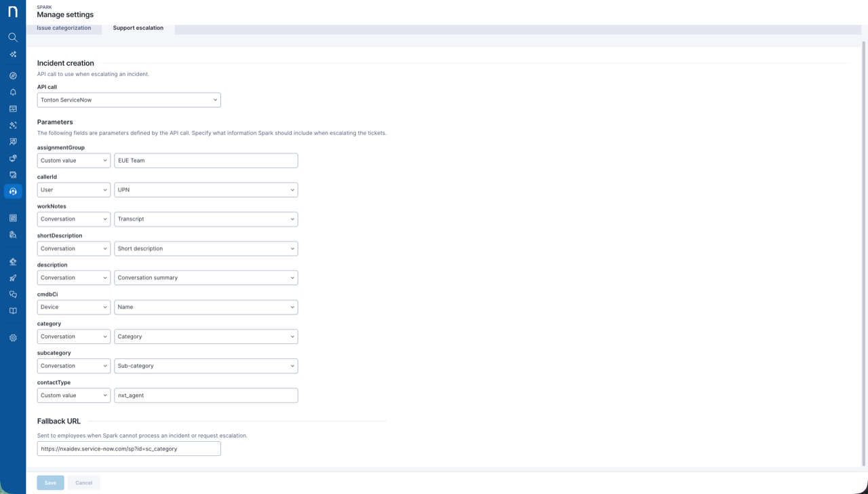Select the Support escalation tab
The width and height of the screenshot is (868, 494).
(x=138, y=28)
